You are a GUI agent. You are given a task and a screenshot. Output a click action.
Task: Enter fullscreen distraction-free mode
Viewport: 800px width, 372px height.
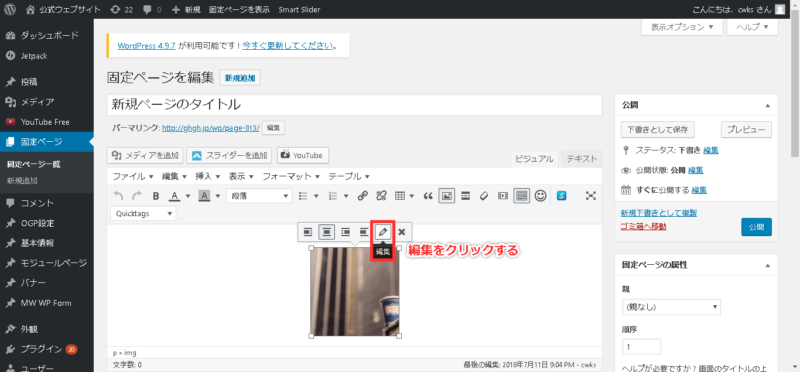(x=591, y=195)
